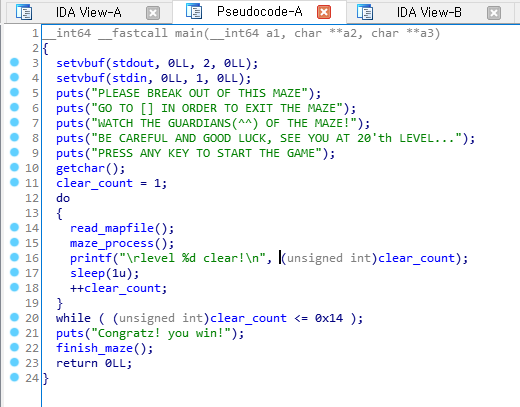The image size is (520, 407).
Task: Toggle breakpoint dot on line 21
Action: pyautogui.click(x=14, y=332)
